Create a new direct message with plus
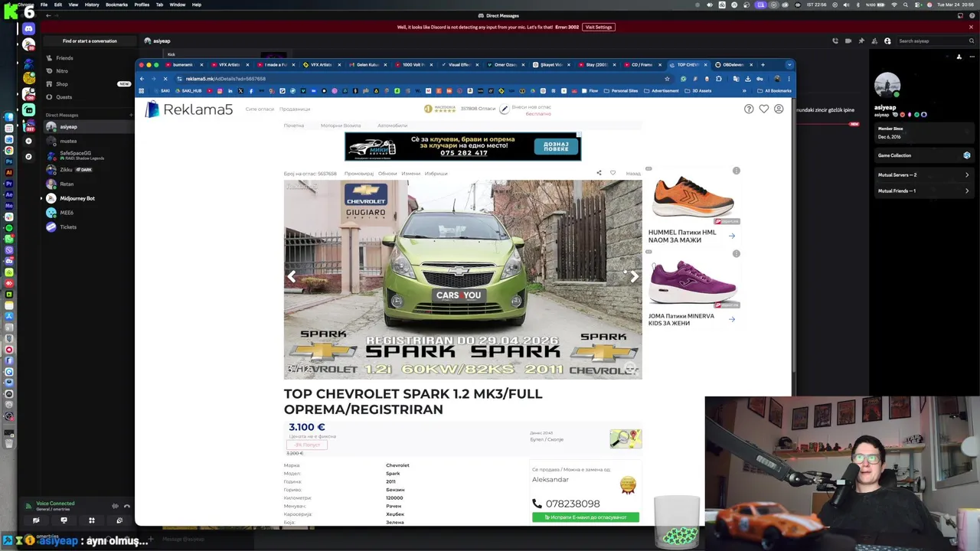The image size is (980, 551). coord(132,115)
